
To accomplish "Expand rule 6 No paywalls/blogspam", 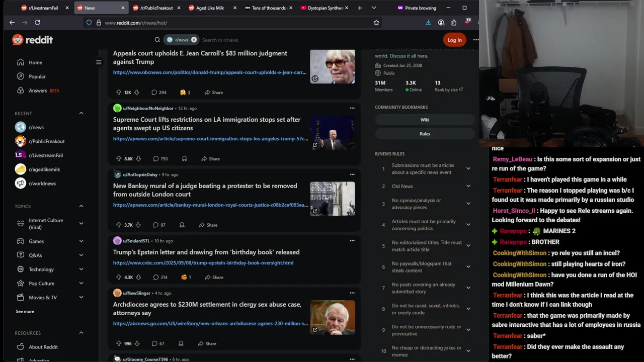I will pyautogui.click(x=468, y=266).
